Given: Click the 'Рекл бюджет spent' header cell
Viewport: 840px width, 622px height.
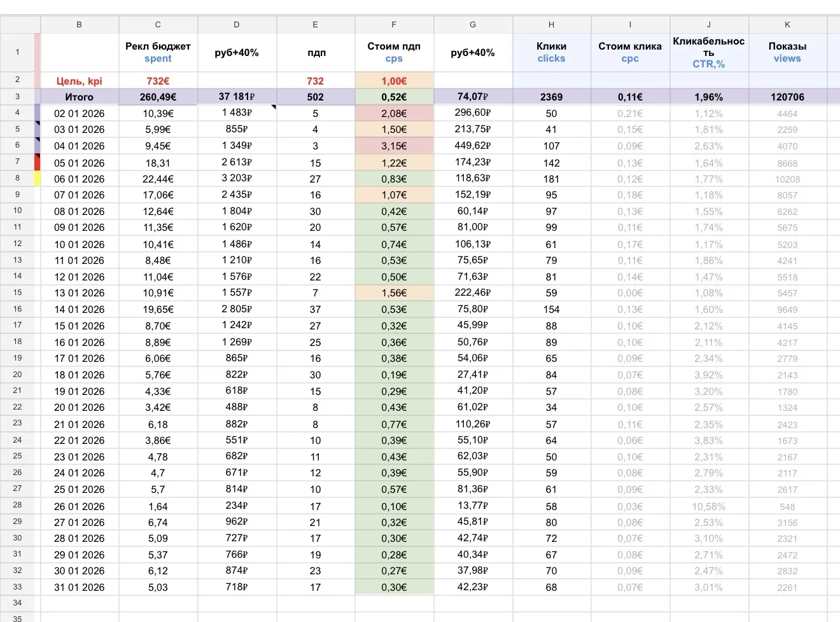Looking at the screenshot, I should (x=158, y=52).
